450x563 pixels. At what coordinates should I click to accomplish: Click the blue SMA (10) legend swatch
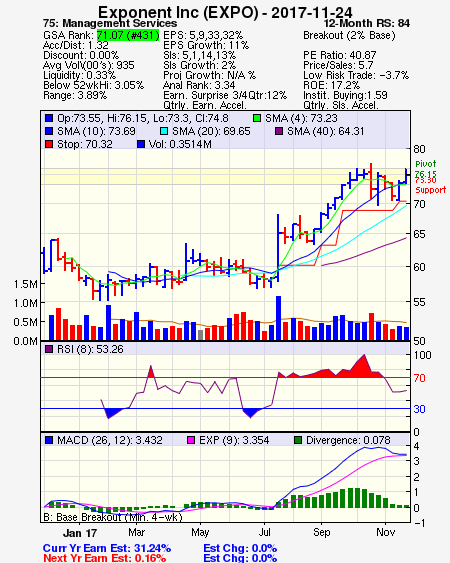click(x=49, y=131)
